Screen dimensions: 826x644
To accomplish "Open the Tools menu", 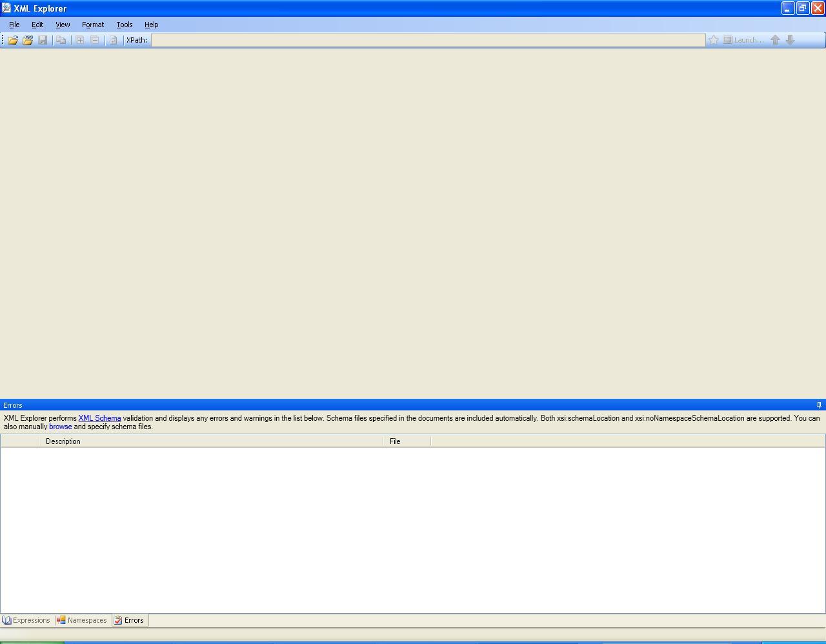I will 125,25.
